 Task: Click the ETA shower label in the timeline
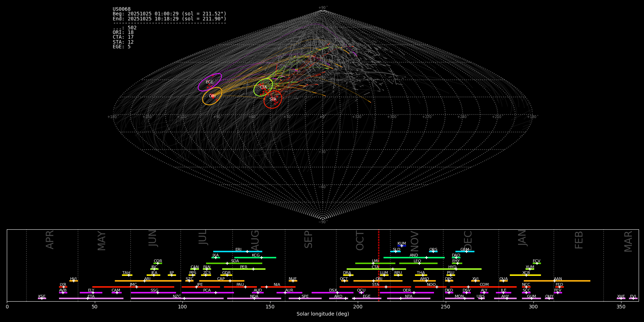[91, 297]
